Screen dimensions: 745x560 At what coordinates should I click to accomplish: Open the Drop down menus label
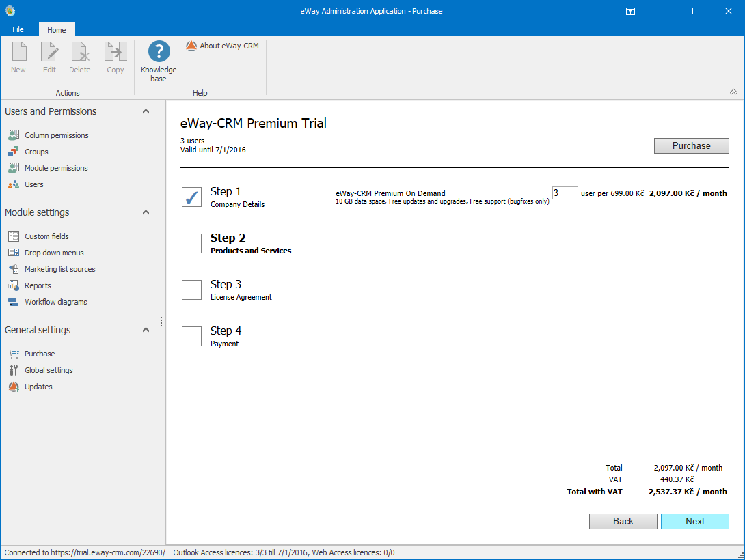54,253
